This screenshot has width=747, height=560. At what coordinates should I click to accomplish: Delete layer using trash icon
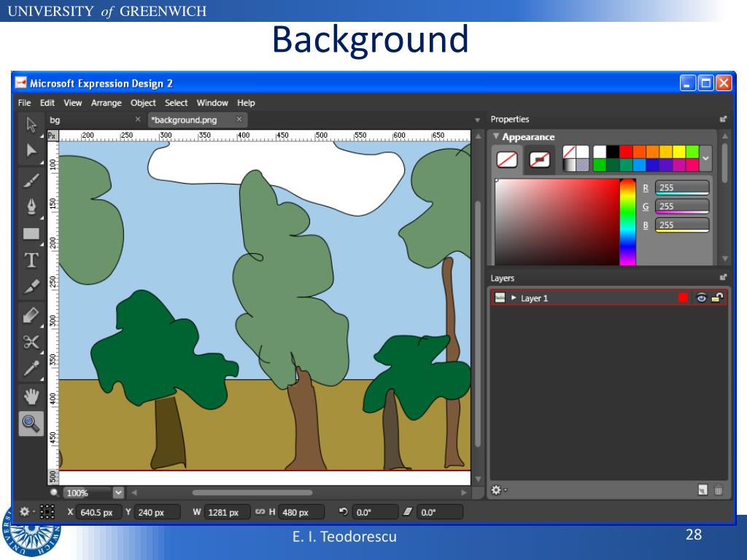pyautogui.click(x=718, y=491)
